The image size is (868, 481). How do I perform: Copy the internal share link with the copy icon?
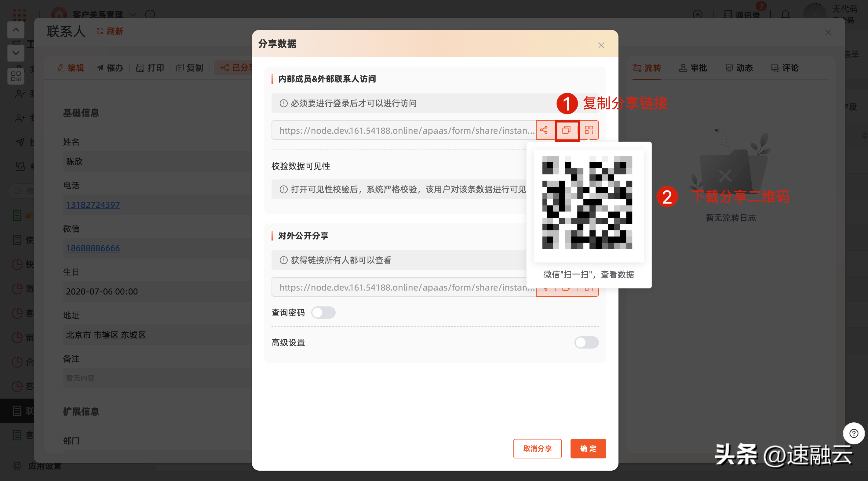(x=567, y=130)
